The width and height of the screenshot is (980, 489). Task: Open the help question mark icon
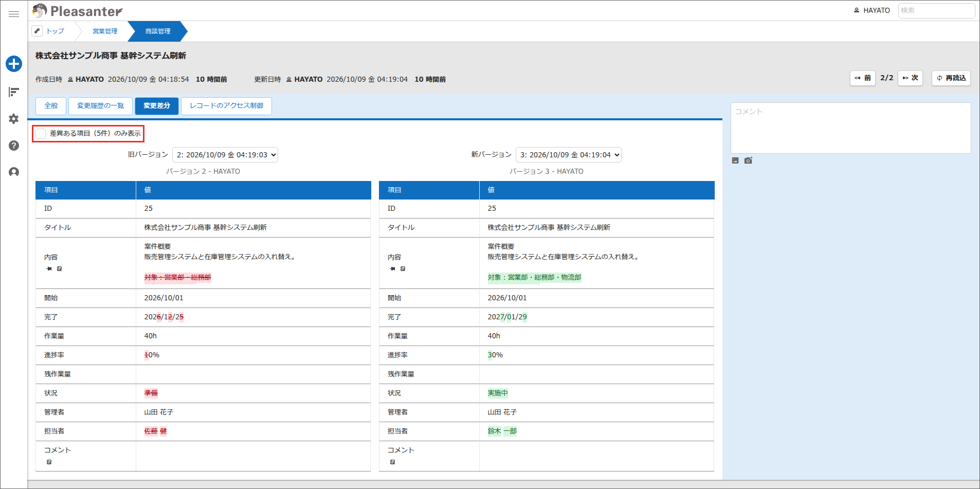tap(14, 146)
